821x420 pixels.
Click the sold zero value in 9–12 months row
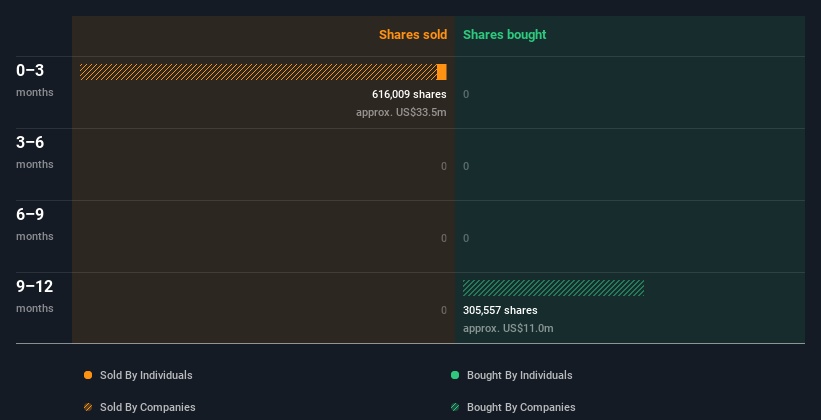444,311
